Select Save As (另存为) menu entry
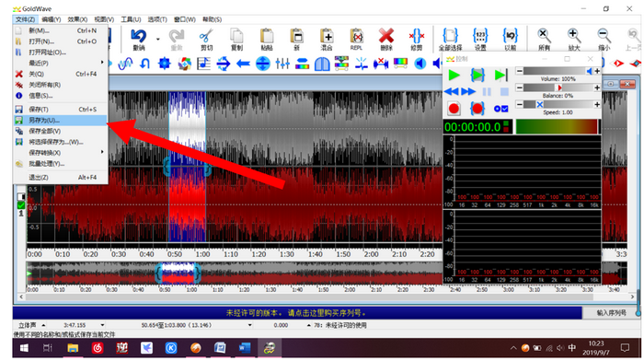Screen dimensions: 644x361 click(61, 121)
